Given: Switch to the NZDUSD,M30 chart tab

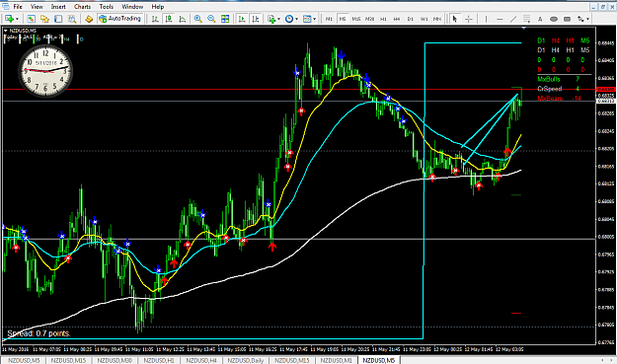Looking at the screenshot, I should [x=115, y=360].
